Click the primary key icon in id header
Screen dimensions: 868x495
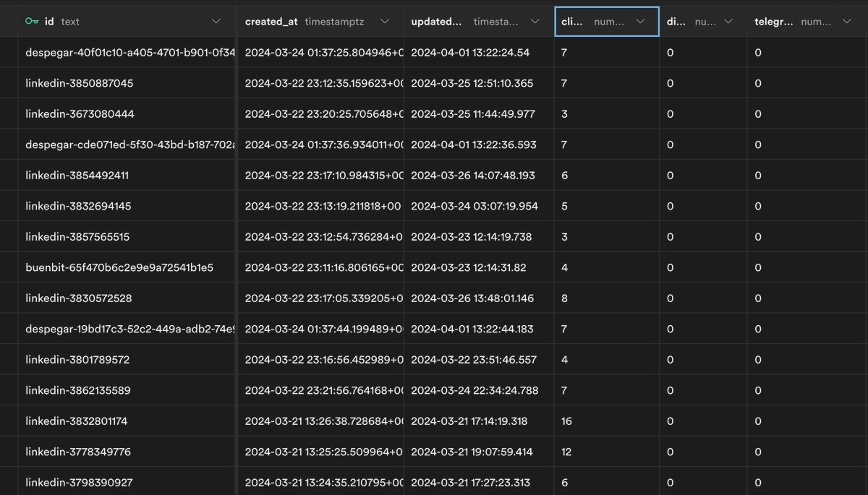tap(32, 22)
